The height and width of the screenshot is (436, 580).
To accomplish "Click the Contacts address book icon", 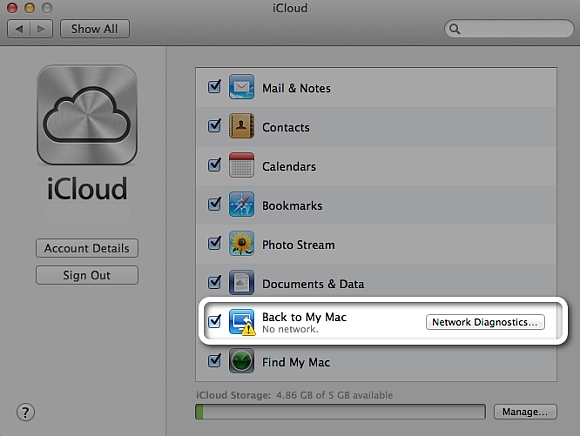I will (x=241, y=126).
